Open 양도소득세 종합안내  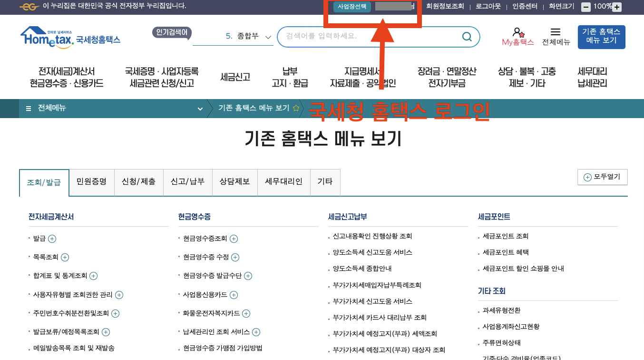(362, 269)
